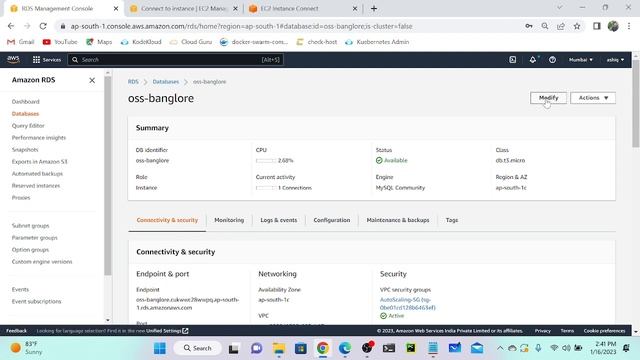Viewport: 640px width, 360px height.
Task: Go back in browser history
Action: (11, 26)
